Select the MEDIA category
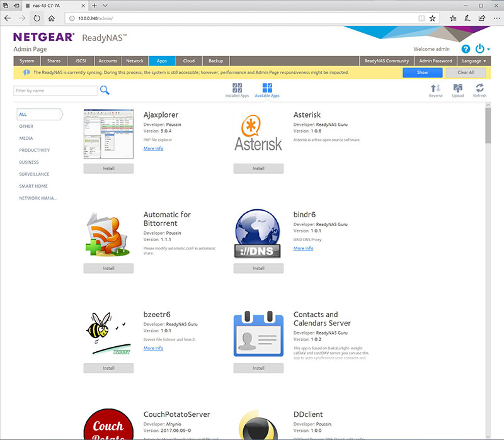Image resolution: width=504 pixels, height=440 pixels. click(x=26, y=138)
